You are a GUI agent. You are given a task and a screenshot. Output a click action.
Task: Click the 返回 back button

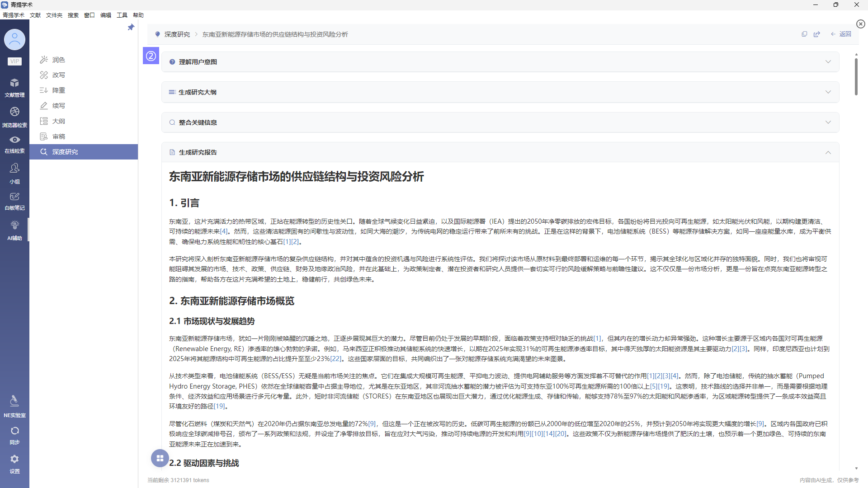pyautogui.click(x=841, y=34)
